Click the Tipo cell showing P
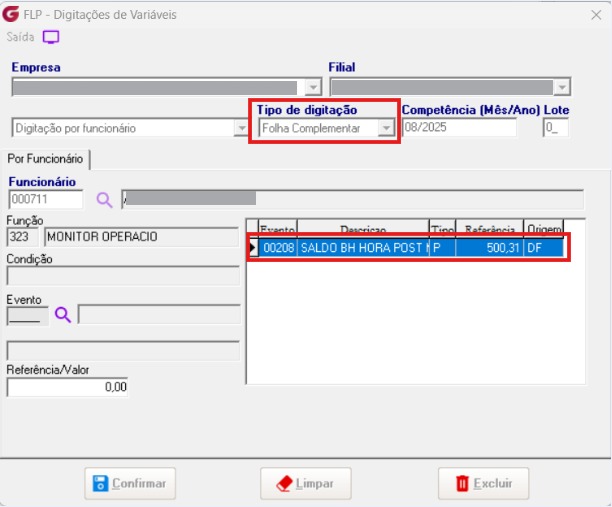This screenshot has width=612, height=507. [x=443, y=248]
